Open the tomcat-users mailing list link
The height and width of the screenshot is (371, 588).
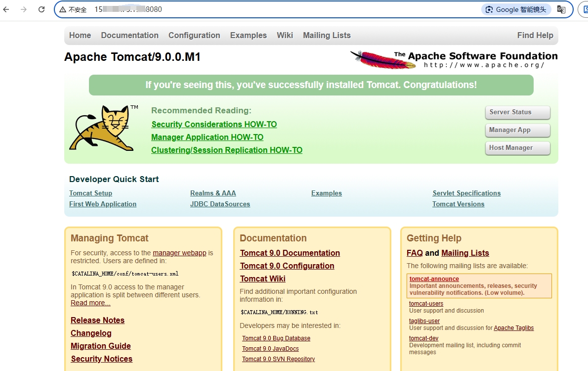(426, 303)
